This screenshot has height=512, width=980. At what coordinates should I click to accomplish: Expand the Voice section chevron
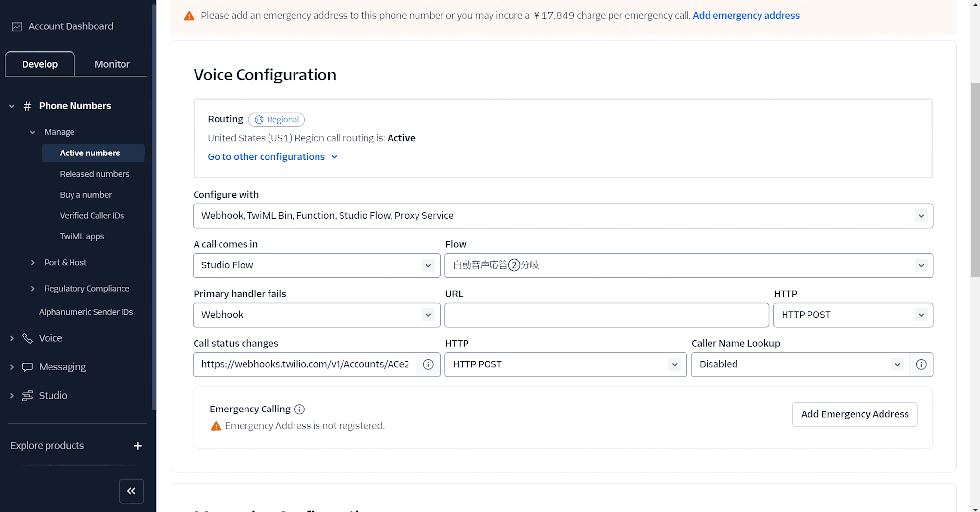click(12, 338)
